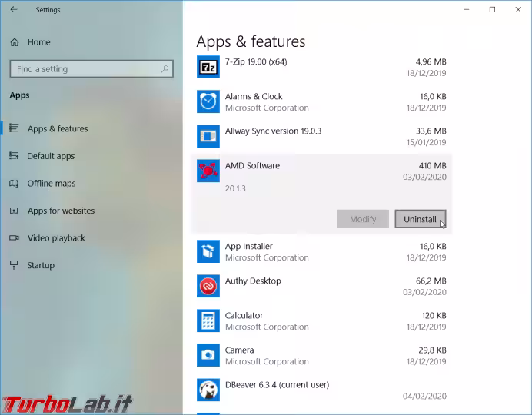This screenshot has height=415, width=532.
Task: Click the back arrow in Settings
Action: coord(14,9)
